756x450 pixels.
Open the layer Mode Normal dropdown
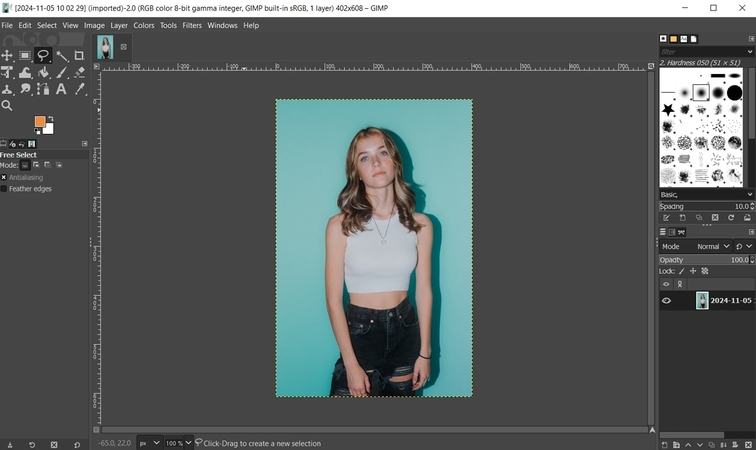pos(713,246)
